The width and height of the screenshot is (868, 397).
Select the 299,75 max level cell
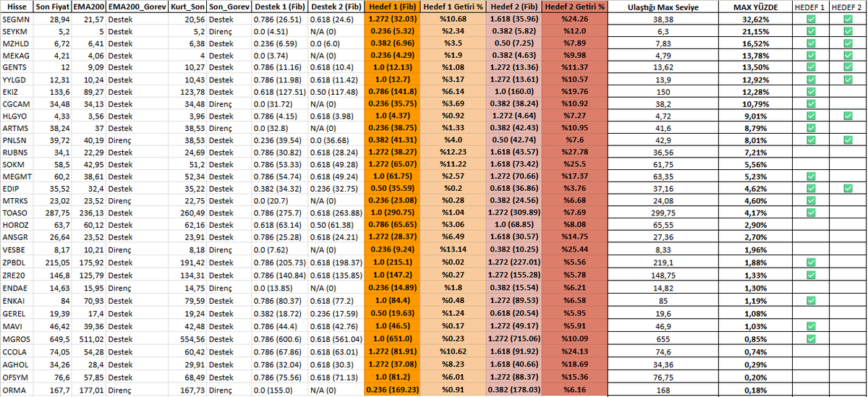pyautogui.click(x=663, y=212)
